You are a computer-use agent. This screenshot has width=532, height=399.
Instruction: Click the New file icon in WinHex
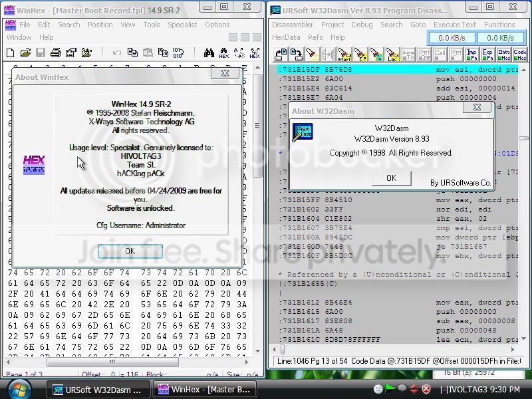(11, 53)
